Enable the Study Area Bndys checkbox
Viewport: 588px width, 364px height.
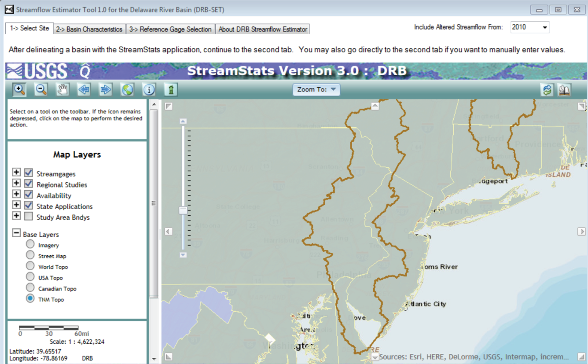(29, 216)
